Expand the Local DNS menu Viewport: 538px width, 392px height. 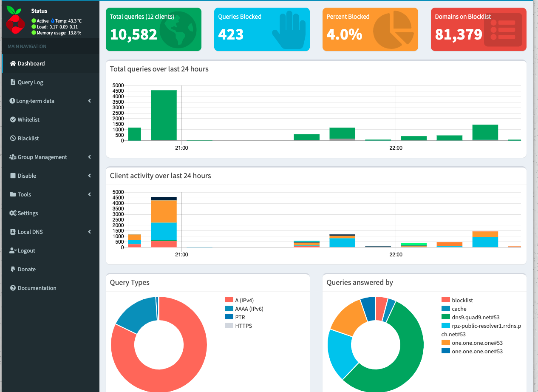(x=30, y=232)
